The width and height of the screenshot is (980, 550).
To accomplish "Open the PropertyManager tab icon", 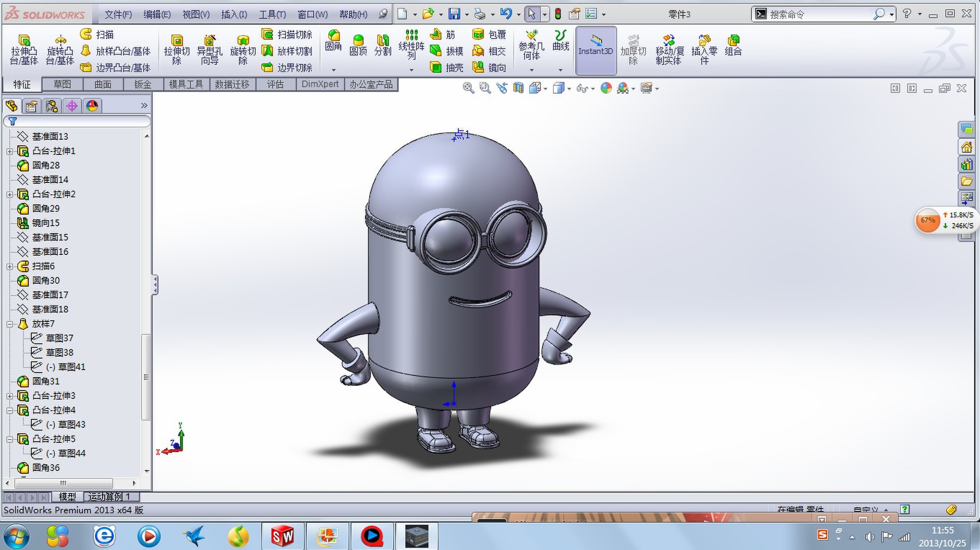I will [x=31, y=106].
